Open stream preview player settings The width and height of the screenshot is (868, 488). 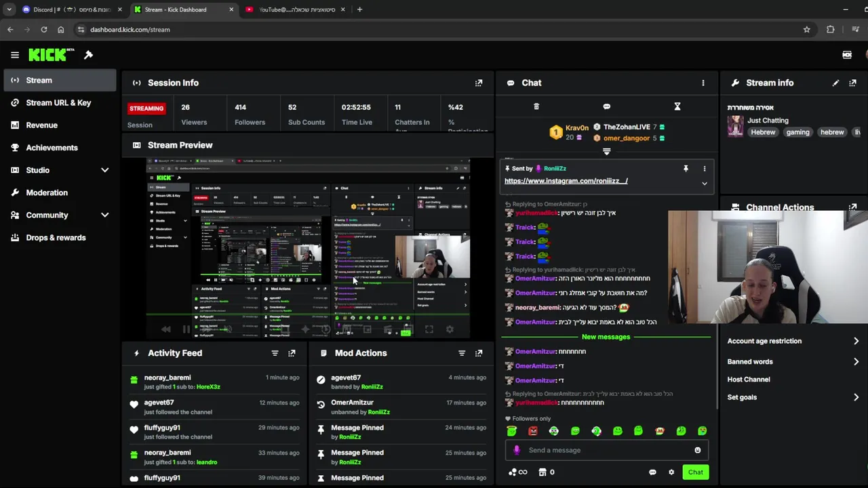coord(450,329)
